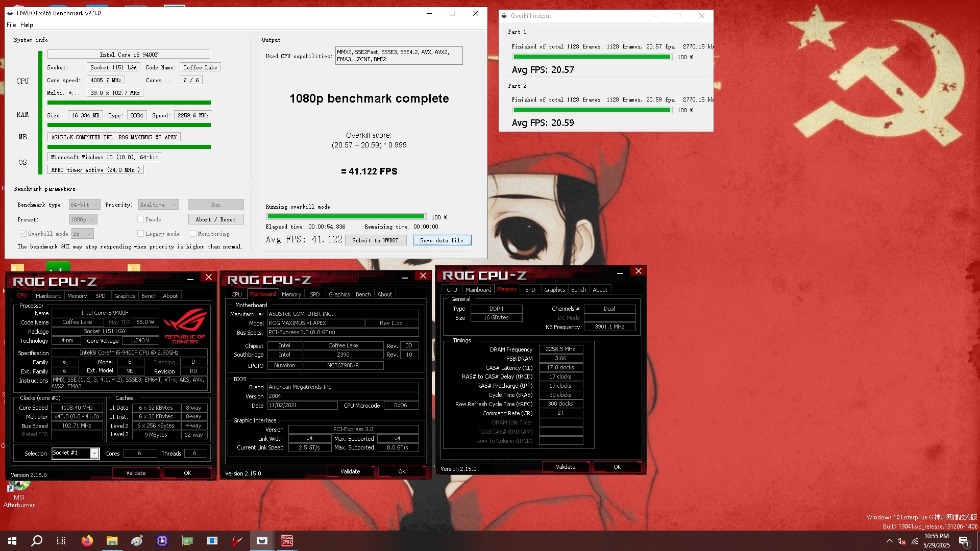
Task: Open SPD tab in Mainboard CPU-Z window
Action: [314, 294]
